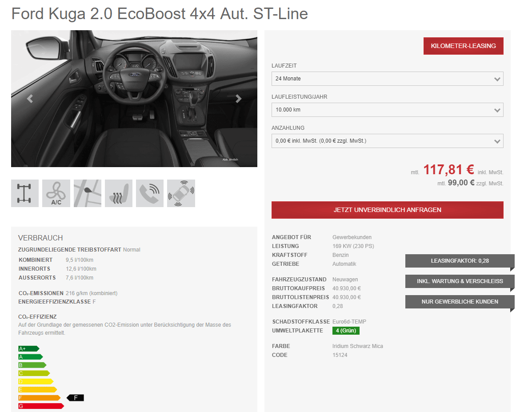
Task: Click the 9,5 l/100km combined consumption
Action: [80, 260]
